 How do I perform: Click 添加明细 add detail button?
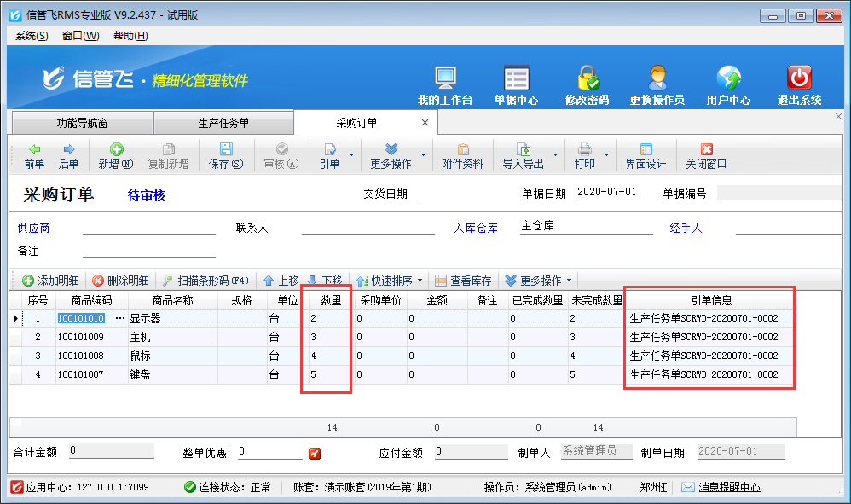50,281
